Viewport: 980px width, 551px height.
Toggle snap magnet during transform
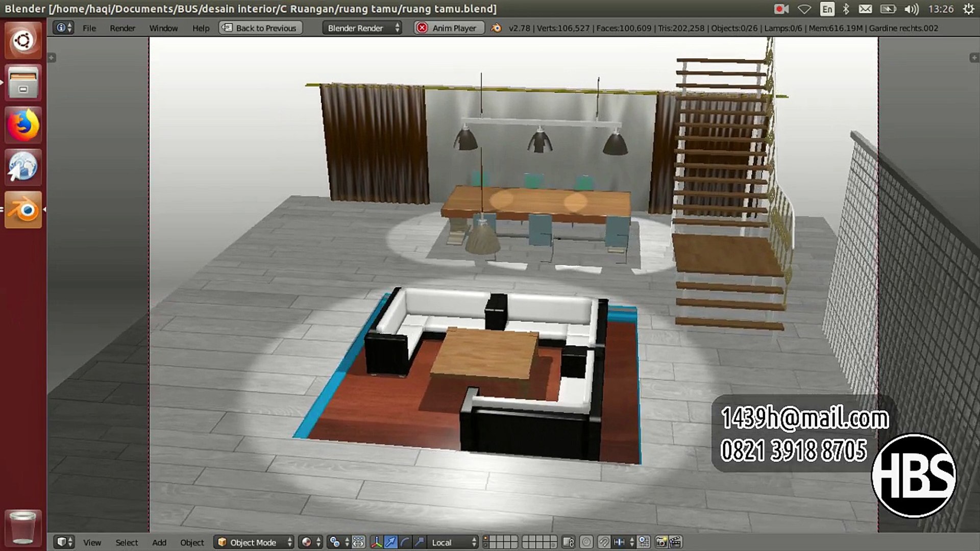[604, 542]
